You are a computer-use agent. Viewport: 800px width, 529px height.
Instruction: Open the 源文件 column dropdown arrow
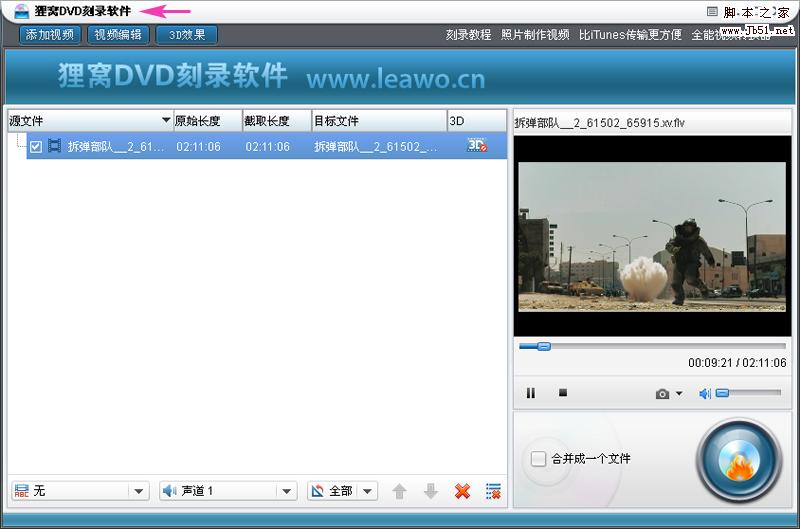(x=166, y=120)
